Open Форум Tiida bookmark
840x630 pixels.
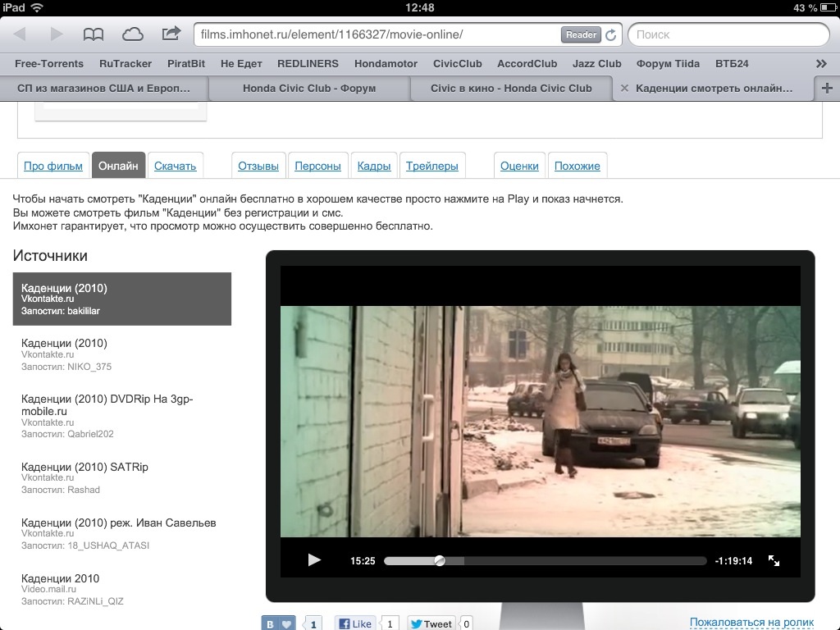point(668,64)
